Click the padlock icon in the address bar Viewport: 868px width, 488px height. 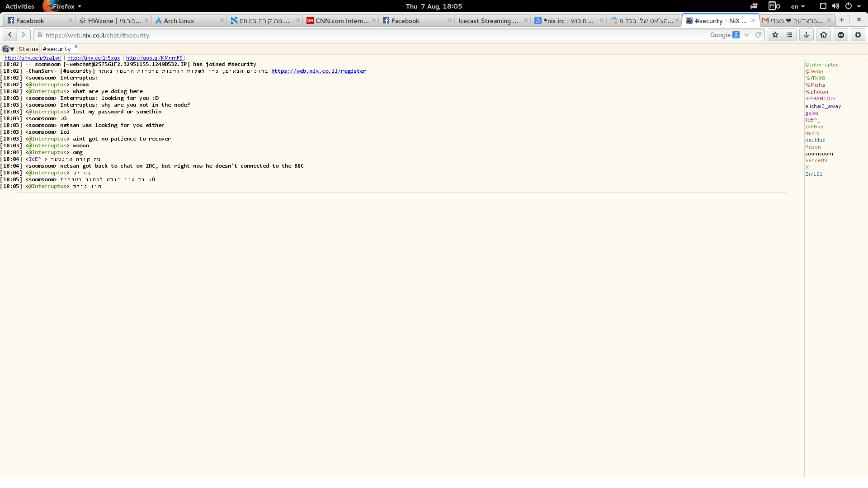coord(40,35)
